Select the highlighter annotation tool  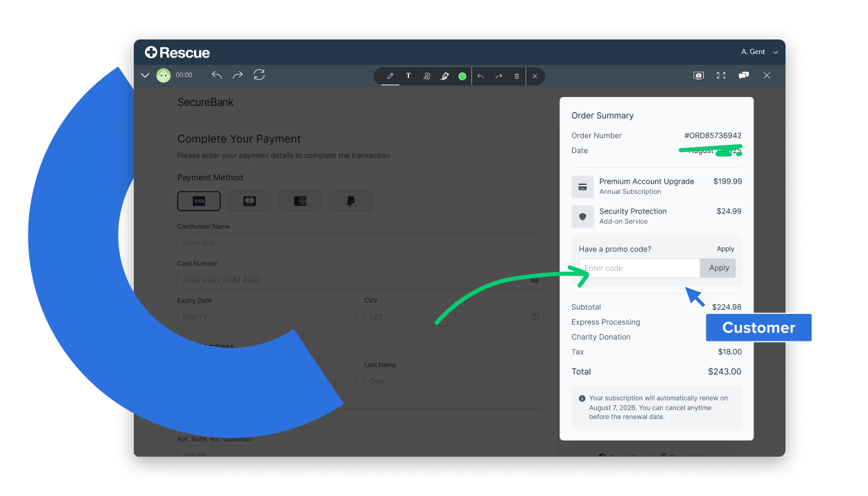point(444,76)
